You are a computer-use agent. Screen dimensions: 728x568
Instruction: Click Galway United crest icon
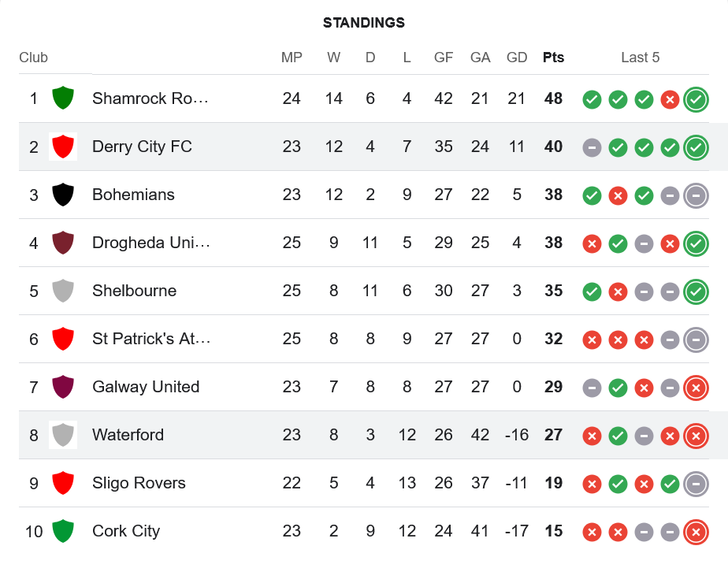click(63, 387)
